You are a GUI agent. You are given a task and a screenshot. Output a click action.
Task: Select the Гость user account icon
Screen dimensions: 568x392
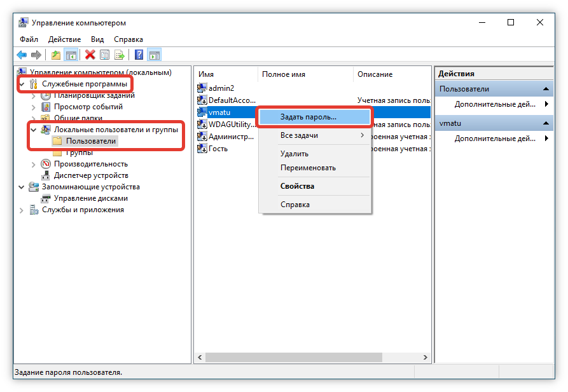(x=202, y=149)
